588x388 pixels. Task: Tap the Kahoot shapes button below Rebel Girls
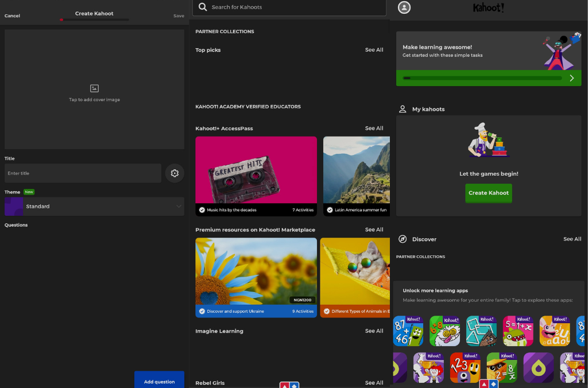pyautogui.click(x=289, y=385)
